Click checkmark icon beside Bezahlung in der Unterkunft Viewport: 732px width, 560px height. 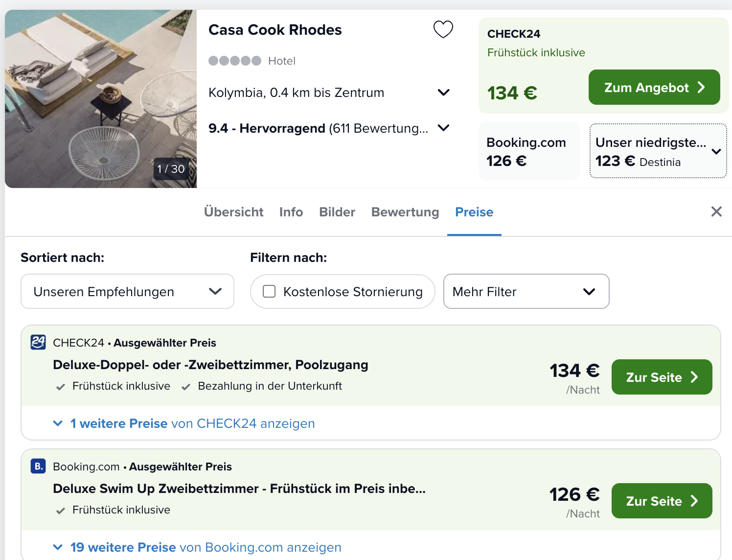(x=186, y=387)
